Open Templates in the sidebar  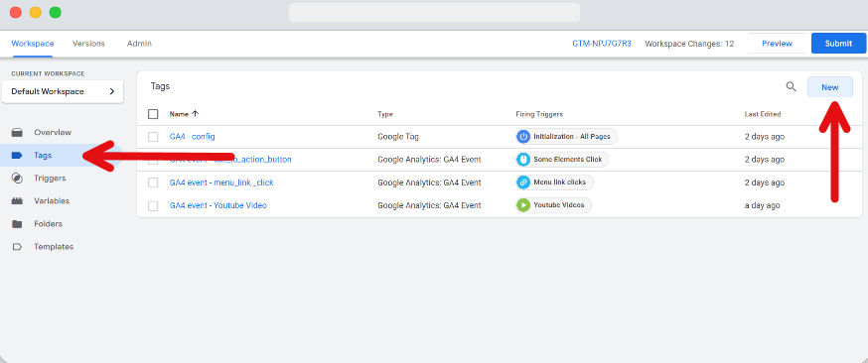click(x=54, y=247)
